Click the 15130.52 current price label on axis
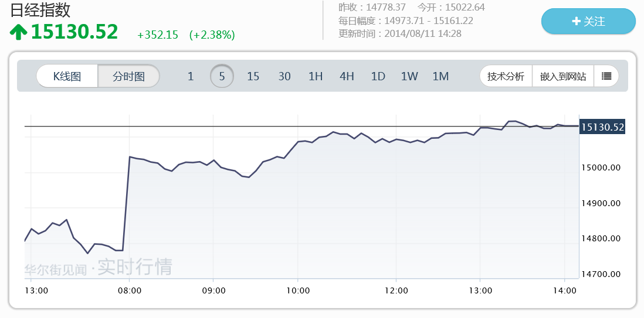Viewport: 644px width, 318px height. pos(602,126)
